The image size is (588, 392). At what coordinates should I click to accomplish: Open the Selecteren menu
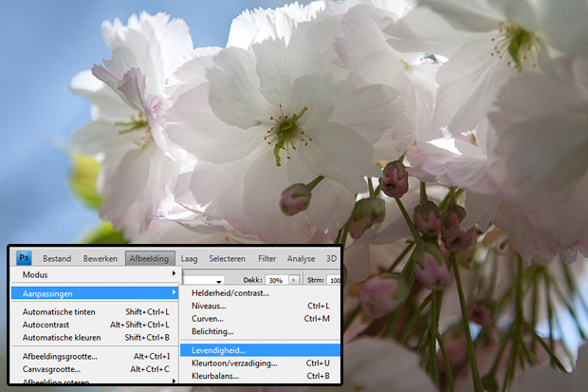pos(227,259)
